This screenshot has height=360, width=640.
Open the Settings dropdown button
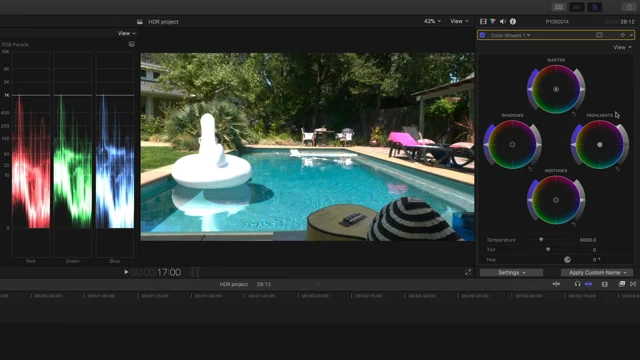pyautogui.click(x=511, y=272)
